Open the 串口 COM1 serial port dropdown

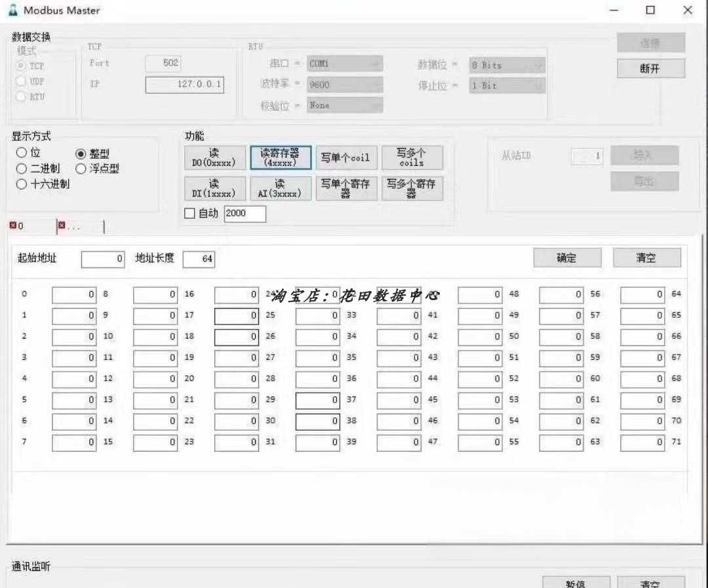pos(345,64)
